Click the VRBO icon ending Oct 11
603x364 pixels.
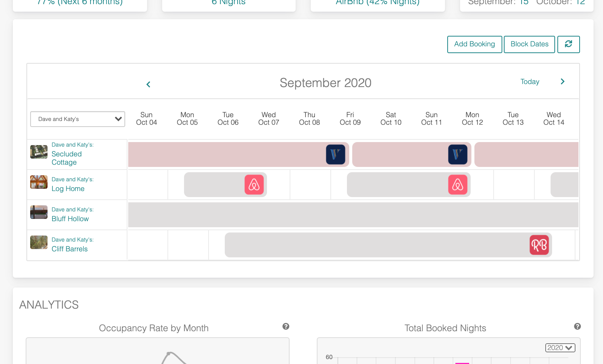pos(457,154)
